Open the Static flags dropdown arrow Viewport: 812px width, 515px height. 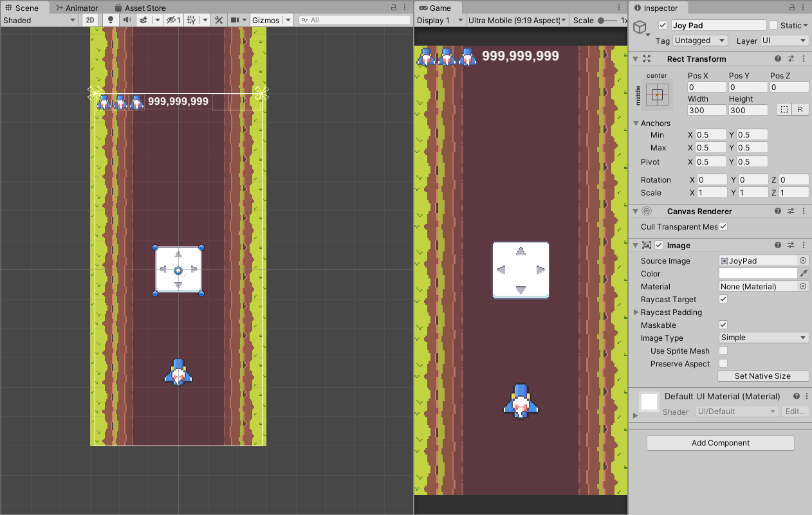806,25
